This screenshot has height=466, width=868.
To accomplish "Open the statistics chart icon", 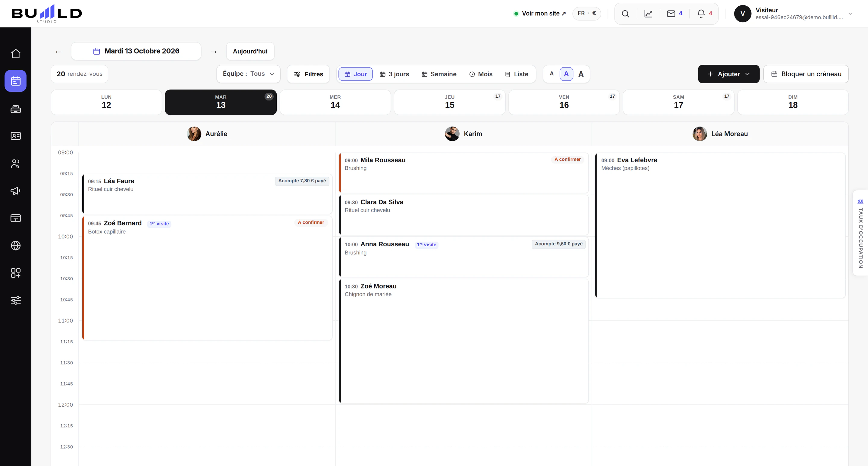I will click(648, 14).
